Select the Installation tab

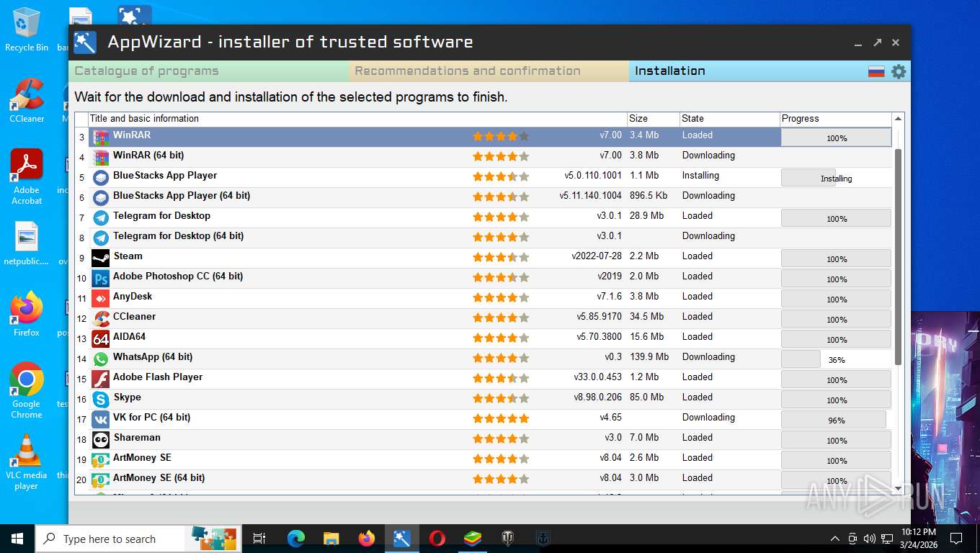(x=746, y=71)
